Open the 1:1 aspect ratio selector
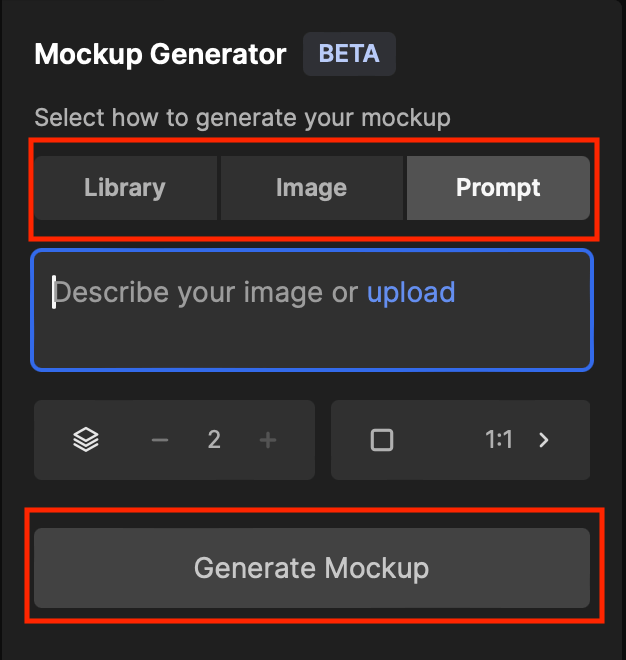 [460, 440]
